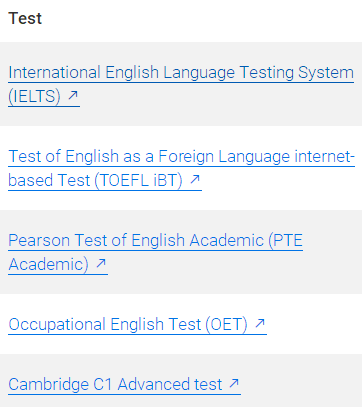Click the (TOEFL iBT) abbreviation text
Viewport: 362px width, 407px height.
139,180
